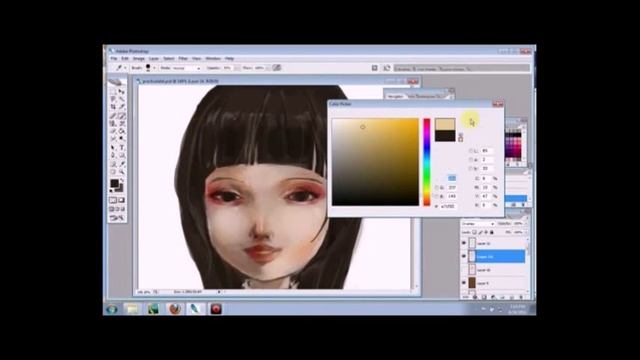Image resolution: width=640 pixels, height=360 pixels.
Task: Select the Clone Stamp tool
Action: (113, 124)
